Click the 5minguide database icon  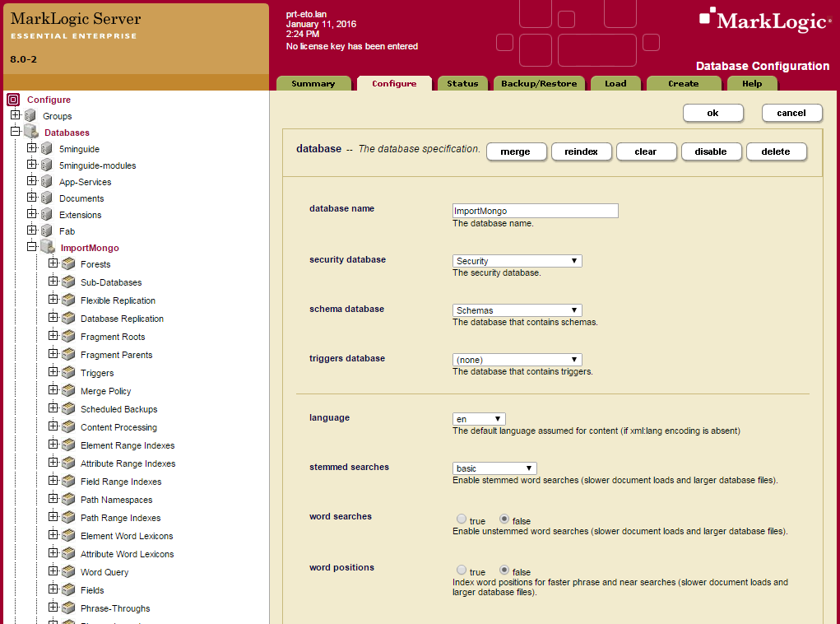pyautogui.click(x=47, y=148)
